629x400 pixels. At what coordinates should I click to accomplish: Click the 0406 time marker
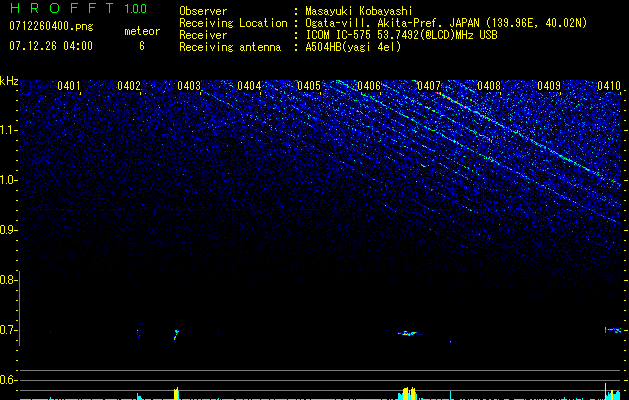click(369, 86)
